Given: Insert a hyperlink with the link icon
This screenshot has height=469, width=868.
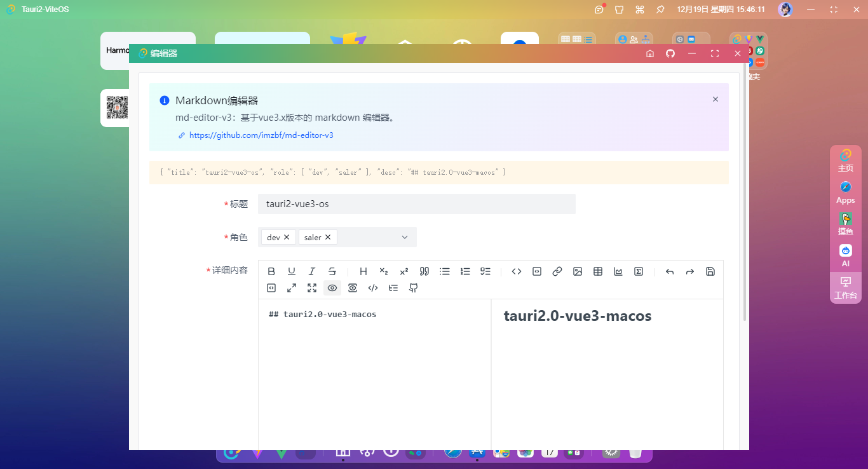Looking at the screenshot, I should (x=557, y=271).
